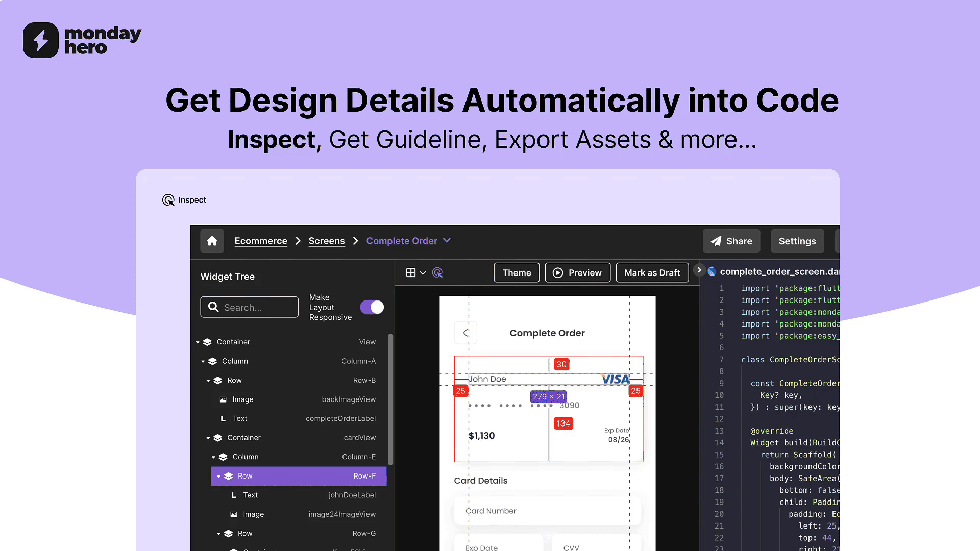Click the grid layout icon
The height and width of the screenshot is (551, 980).
(411, 273)
